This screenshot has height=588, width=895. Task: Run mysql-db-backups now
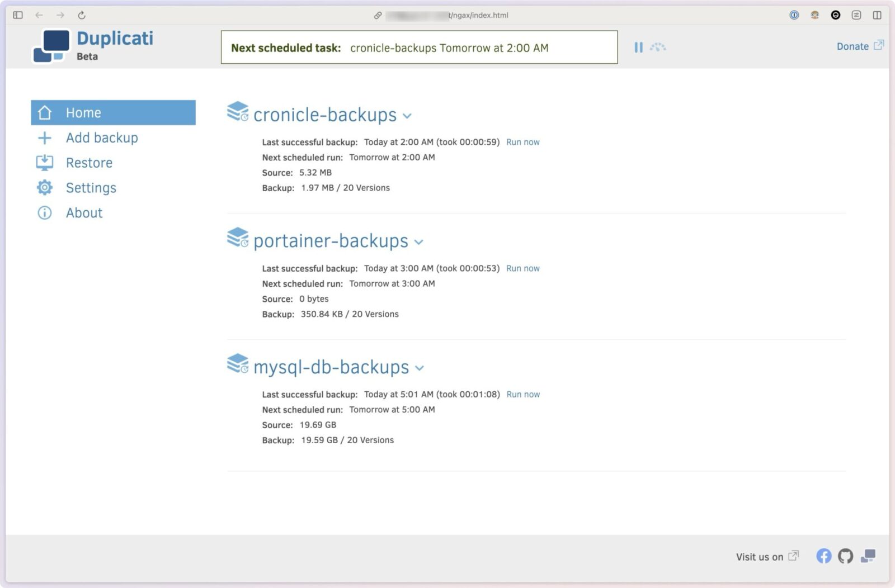tap(522, 394)
